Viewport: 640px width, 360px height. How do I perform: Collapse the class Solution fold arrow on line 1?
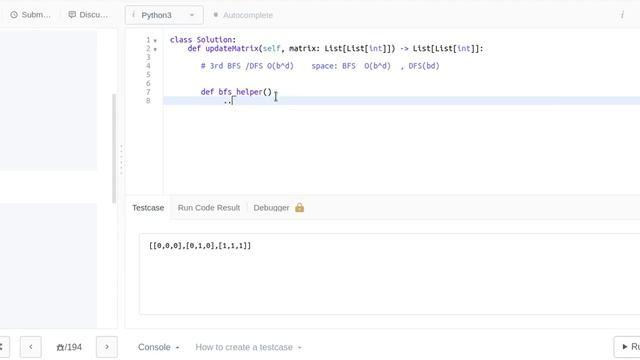155,40
